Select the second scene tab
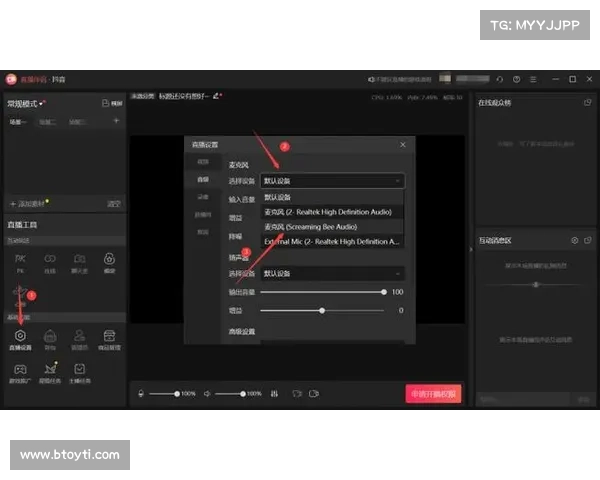Image resolution: width=600 pixels, height=480 pixels. [47, 122]
